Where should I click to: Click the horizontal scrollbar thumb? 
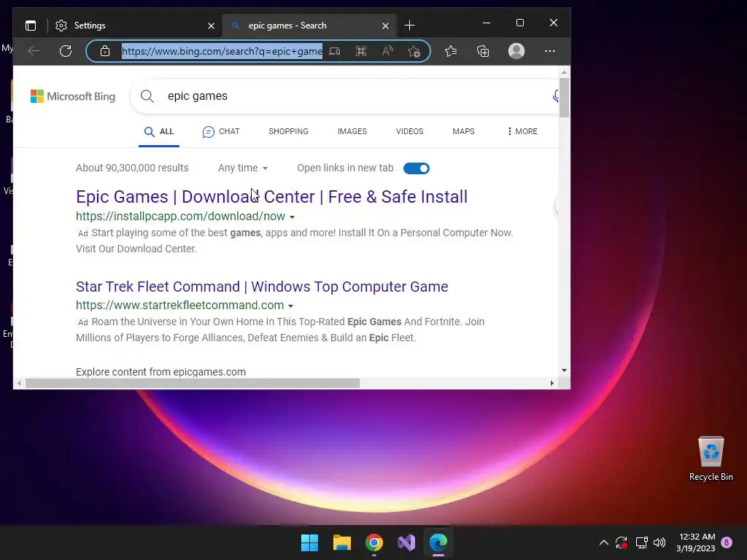(193, 384)
